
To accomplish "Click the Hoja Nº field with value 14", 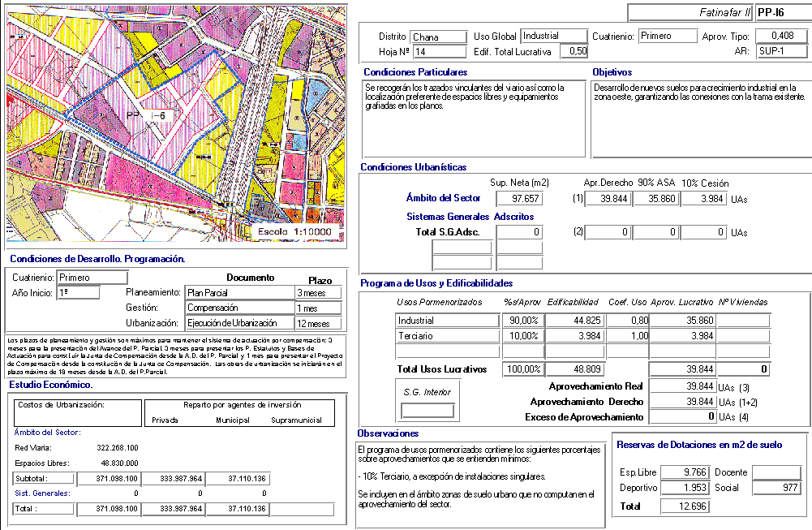I will point(438,52).
